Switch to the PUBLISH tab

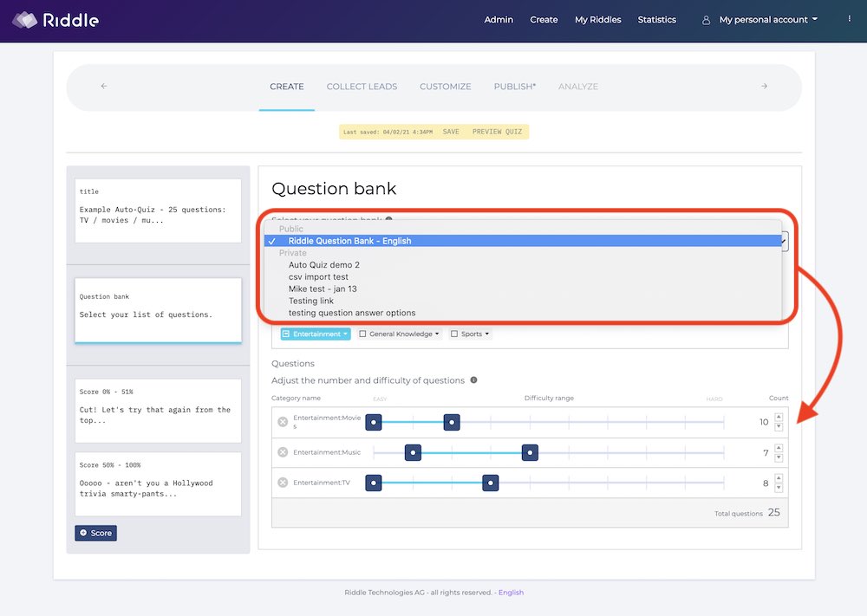click(x=515, y=87)
